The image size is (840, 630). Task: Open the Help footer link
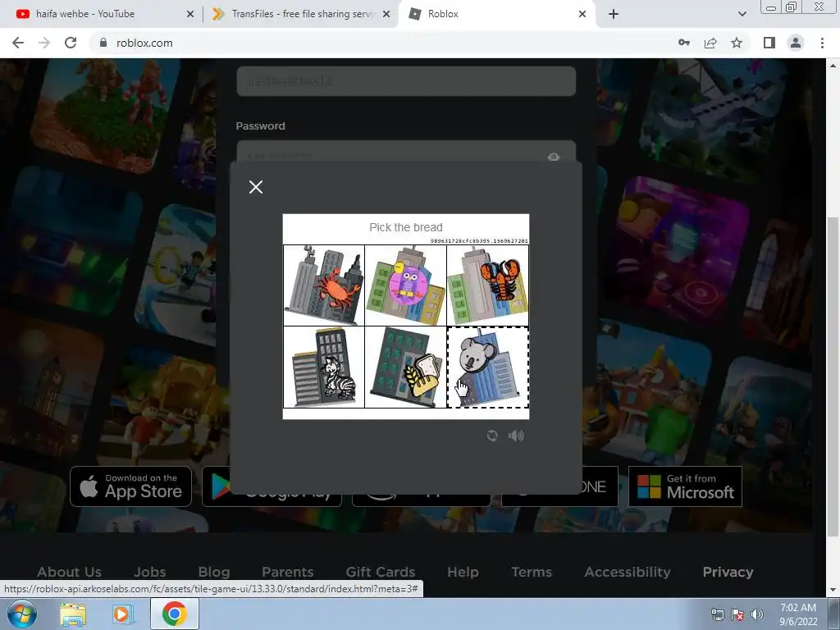pos(463,572)
